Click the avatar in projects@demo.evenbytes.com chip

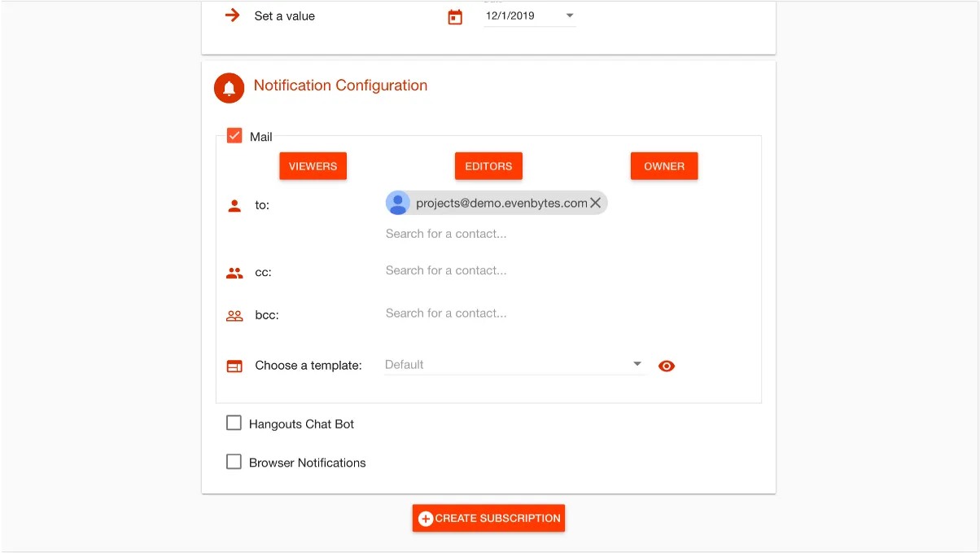click(x=398, y=203)
